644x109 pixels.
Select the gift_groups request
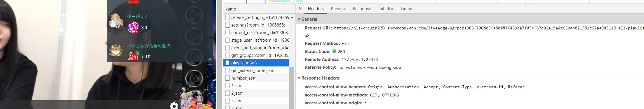256,55
